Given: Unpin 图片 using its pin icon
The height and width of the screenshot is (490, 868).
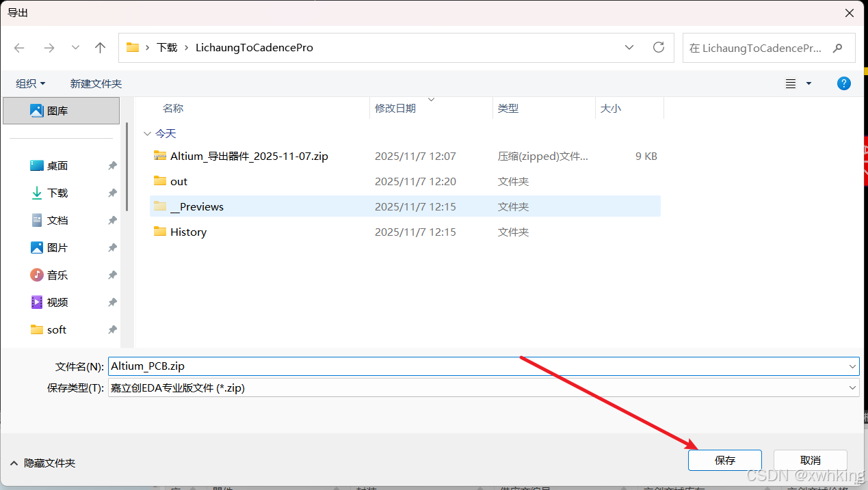Looking at the screenshot, I should click(x=112, y=247).
